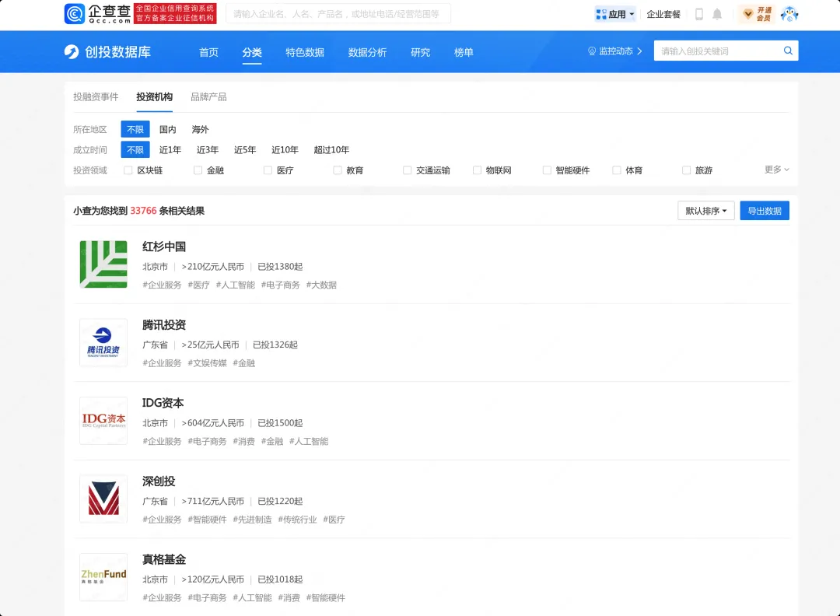This screenshot has width=840, height=616.
Task: Enable the 旅游 checkbox
Action: pyautogui.click(x=686, y=170)
